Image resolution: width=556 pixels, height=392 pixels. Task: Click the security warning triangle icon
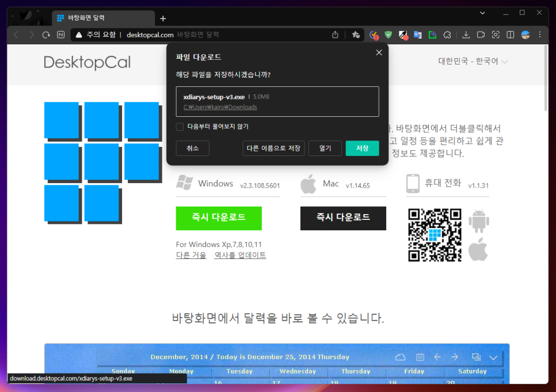pyautogui.click(x=79, y=35)
